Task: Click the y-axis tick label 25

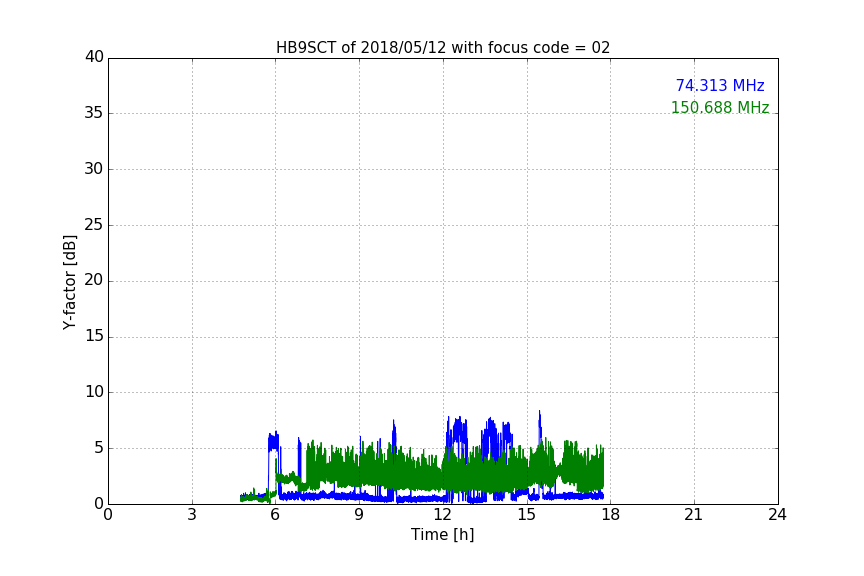Action: 94,224
